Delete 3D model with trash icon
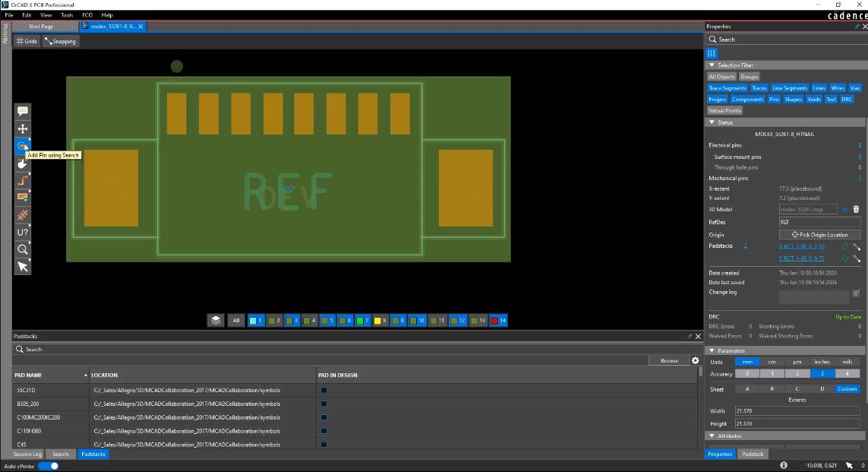This screenshot has width=868, height=472. pyautogui.click(x=856, y=209)
